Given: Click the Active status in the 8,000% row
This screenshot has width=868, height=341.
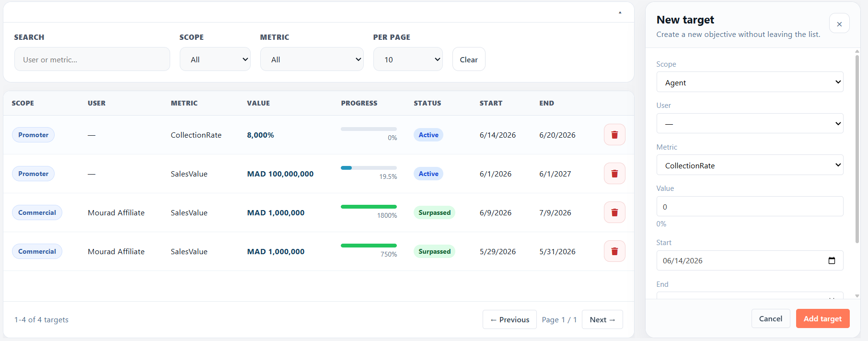Looking at the screenshot, I should [x=428, y=135].
